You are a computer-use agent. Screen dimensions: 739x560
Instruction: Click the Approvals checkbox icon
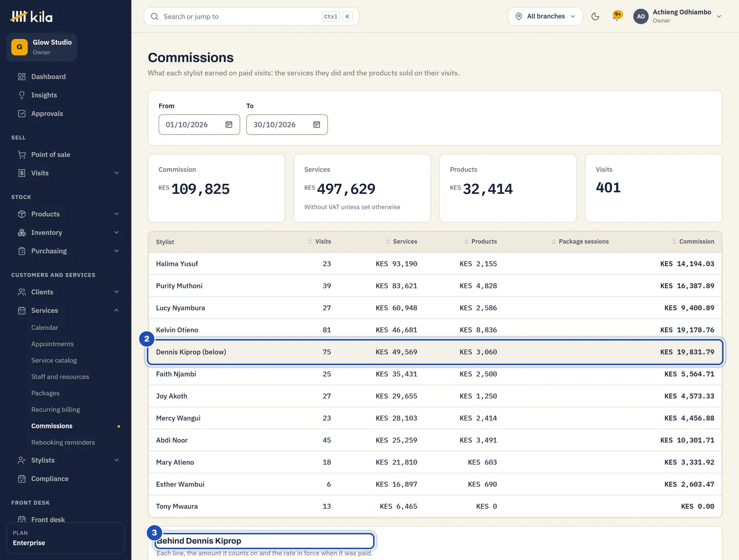tap(22, 113)
